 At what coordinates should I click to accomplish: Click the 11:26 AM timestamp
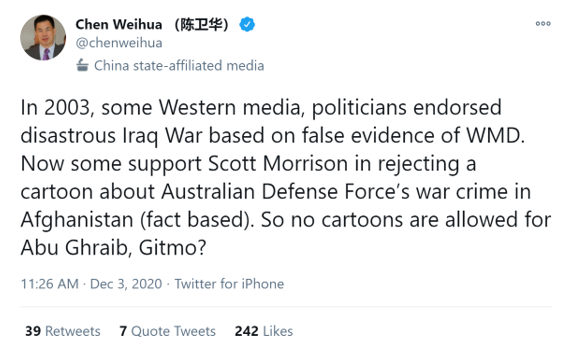click(x=50, y=284)
